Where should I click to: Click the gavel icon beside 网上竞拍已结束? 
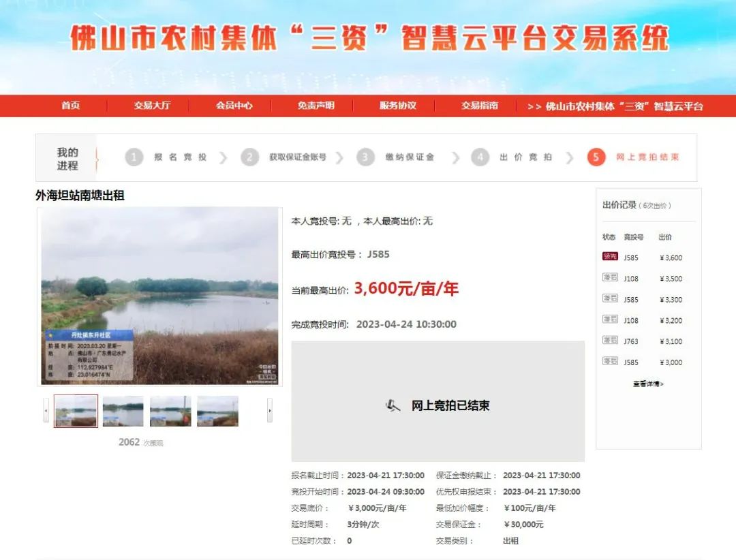[x=393, y=405]
